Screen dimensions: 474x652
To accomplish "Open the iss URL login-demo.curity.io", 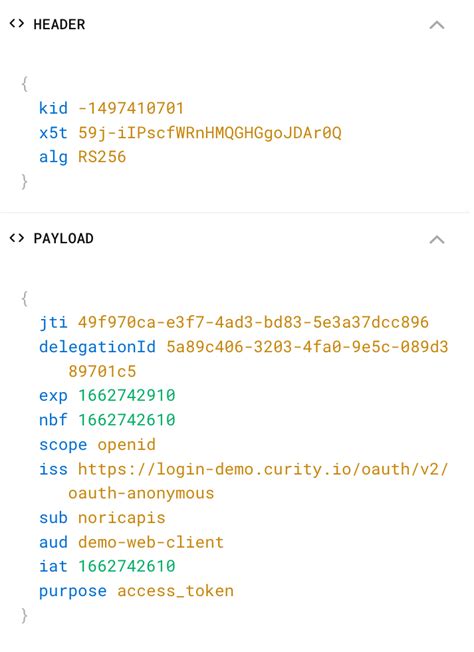I will [x=258, y=481].
